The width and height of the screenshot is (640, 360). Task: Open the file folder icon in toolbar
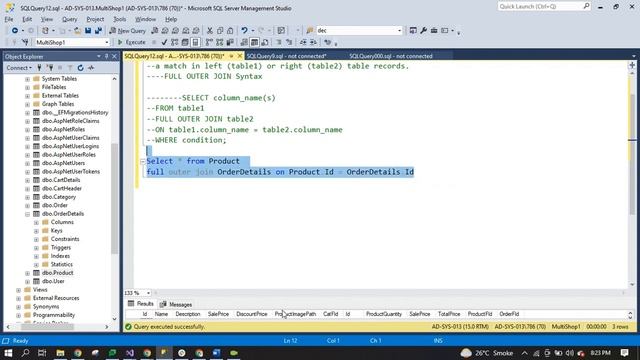[x=77, y=31]
